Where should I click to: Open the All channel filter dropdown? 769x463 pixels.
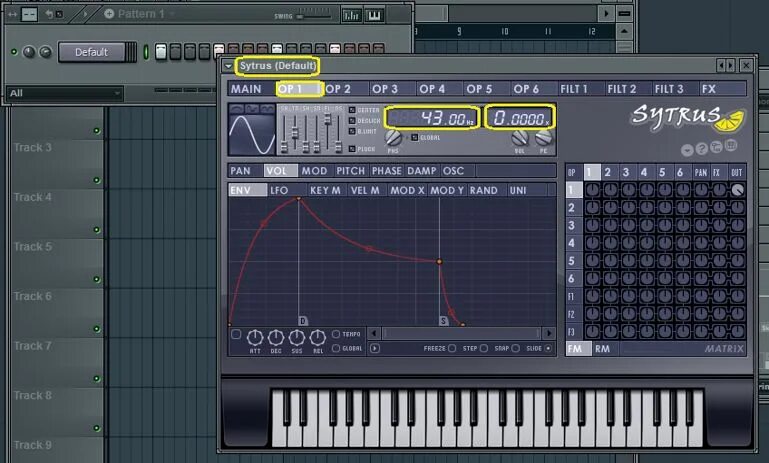point(65,93)
